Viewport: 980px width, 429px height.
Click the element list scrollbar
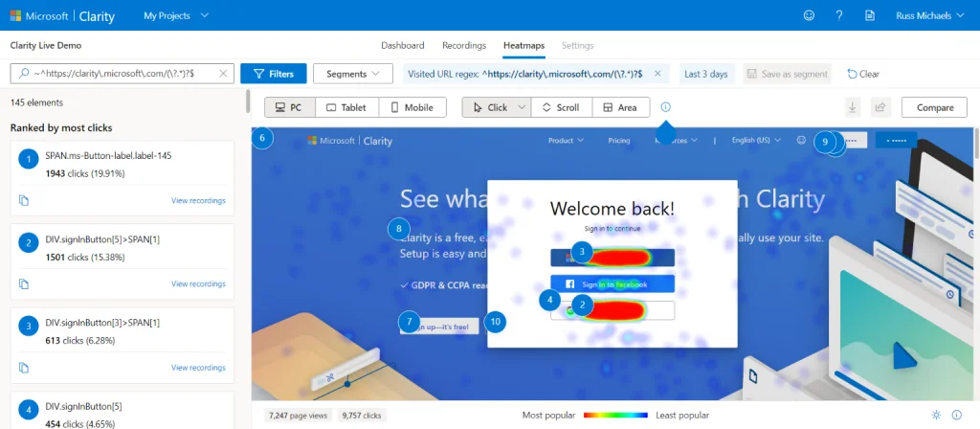248,100
